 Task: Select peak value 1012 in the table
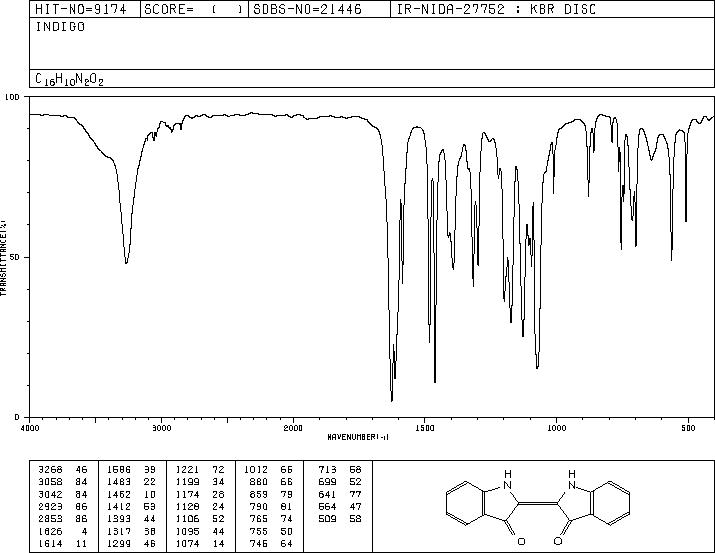(x=255, y=470)
